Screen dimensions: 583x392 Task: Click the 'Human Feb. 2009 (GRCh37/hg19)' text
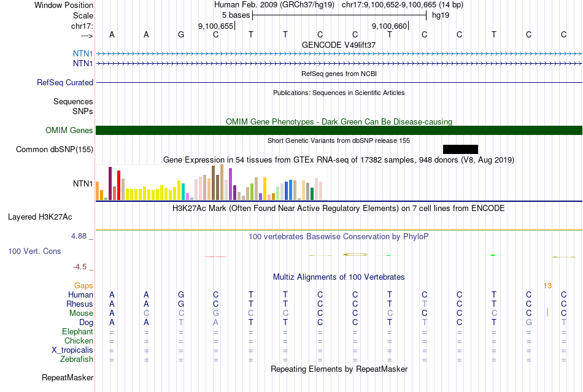pyautogui.click(x=274, y=5)
